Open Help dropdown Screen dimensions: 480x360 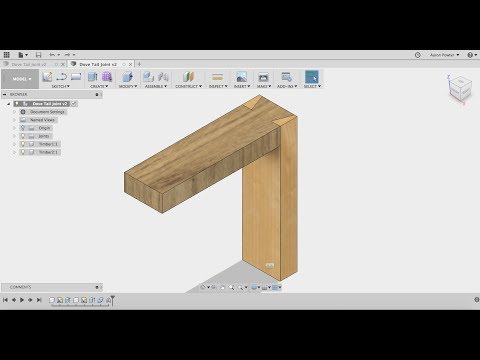[x=472, y=55]
